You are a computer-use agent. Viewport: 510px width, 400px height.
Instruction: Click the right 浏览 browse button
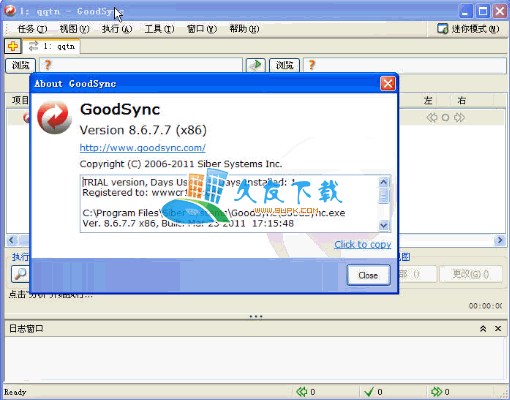tap(284, 65)
